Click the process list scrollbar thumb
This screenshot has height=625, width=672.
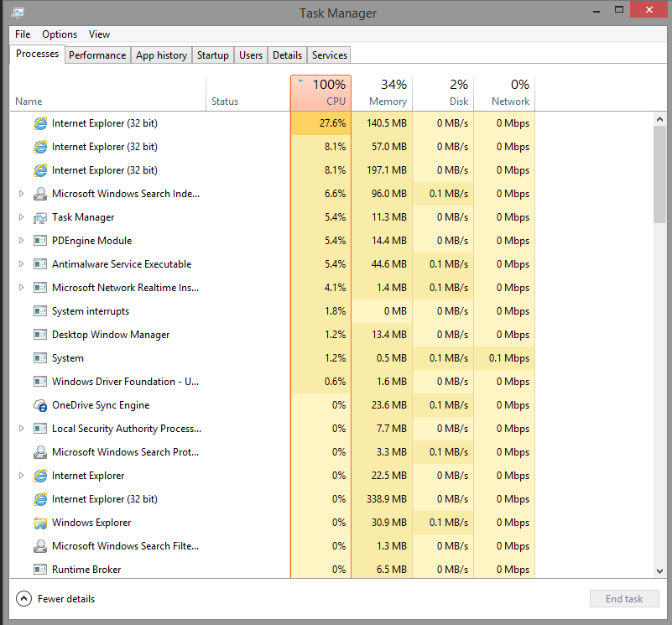660,174
